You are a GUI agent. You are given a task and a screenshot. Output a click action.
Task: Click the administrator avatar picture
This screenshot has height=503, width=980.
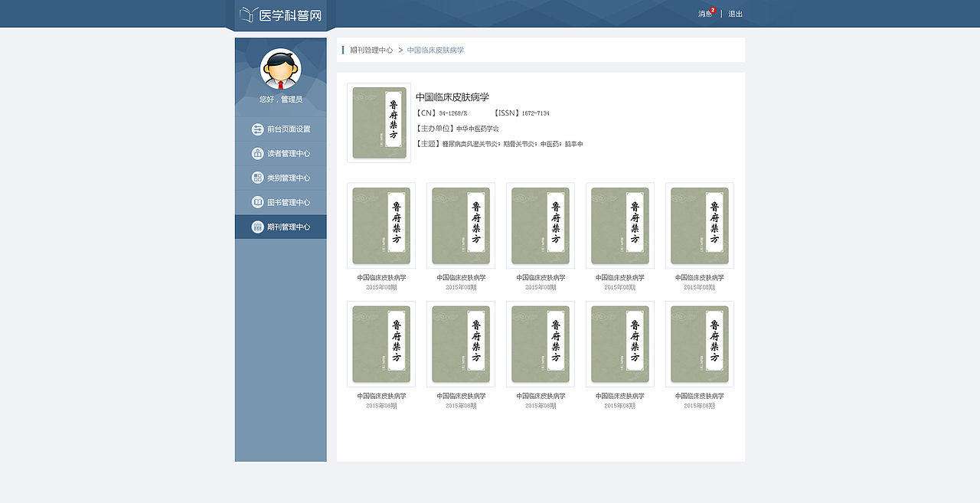(280, 69)
